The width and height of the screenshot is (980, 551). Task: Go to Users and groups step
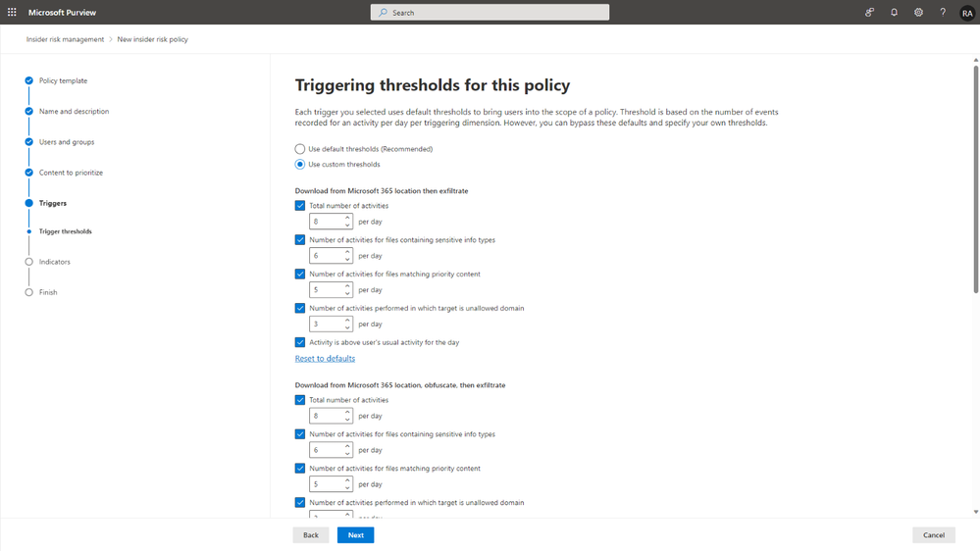click(67, 142)
